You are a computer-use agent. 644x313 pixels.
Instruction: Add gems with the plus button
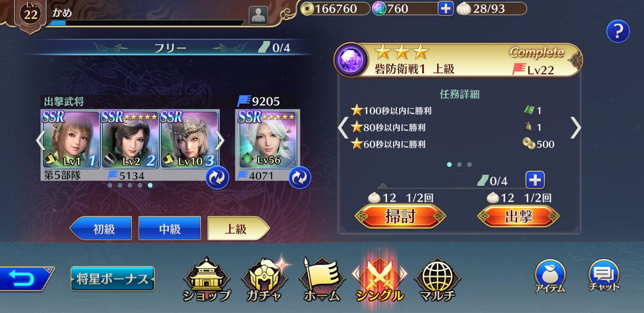[446, 9]
